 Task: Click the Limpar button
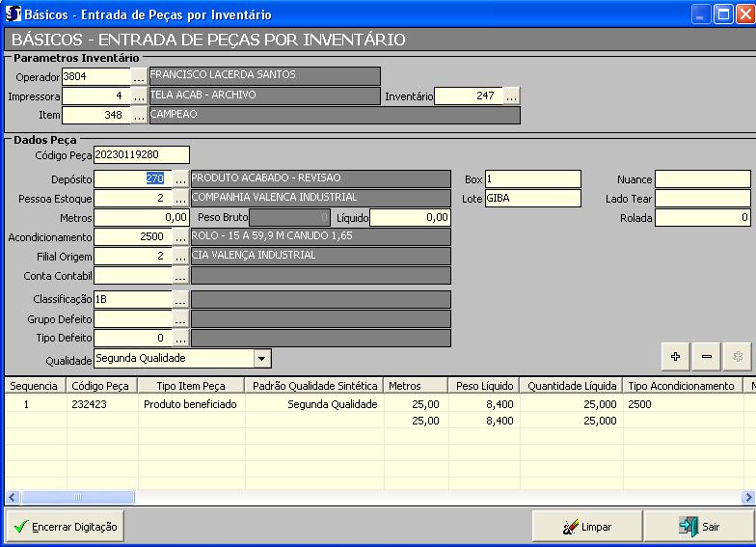[587, 527]
